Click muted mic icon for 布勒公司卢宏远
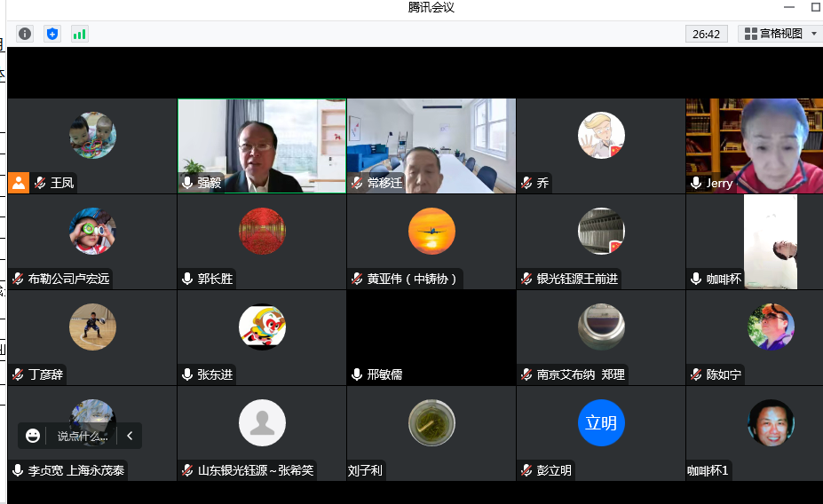This screenshot has width=823, height=504. (18, 279)
